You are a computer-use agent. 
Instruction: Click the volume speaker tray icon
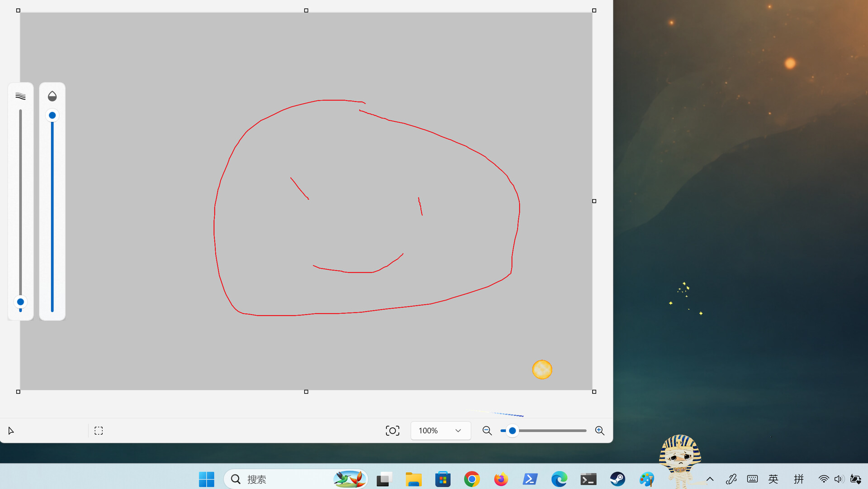click(x=840, y=479)
